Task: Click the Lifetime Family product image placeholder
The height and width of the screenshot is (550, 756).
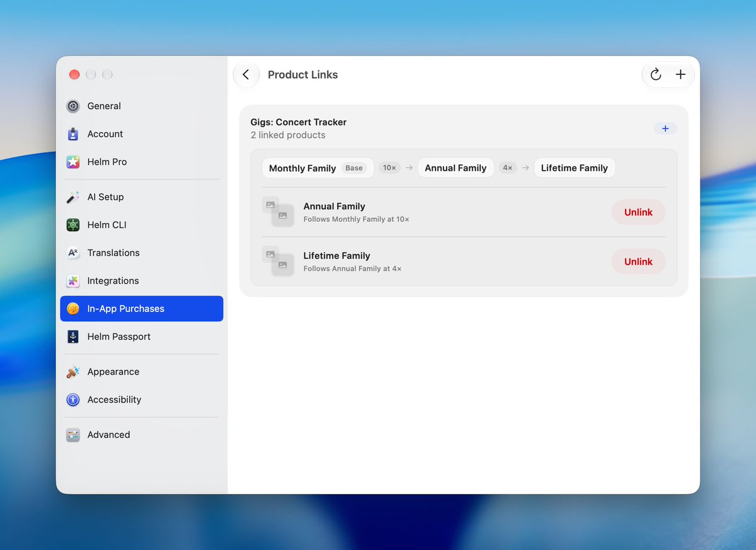Action: point(278,261)
